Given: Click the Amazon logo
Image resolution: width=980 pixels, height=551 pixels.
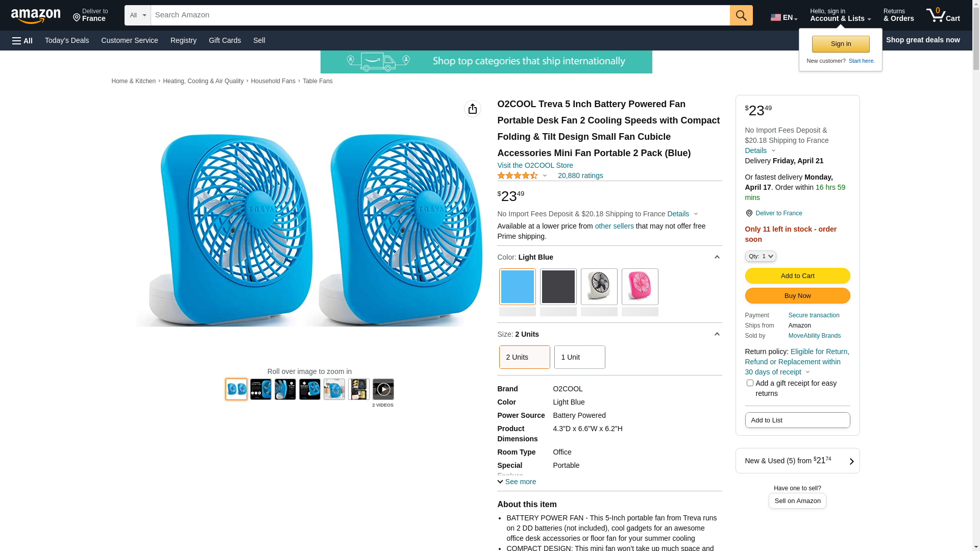Looking at the screenshot, I should tap(36, 16).
